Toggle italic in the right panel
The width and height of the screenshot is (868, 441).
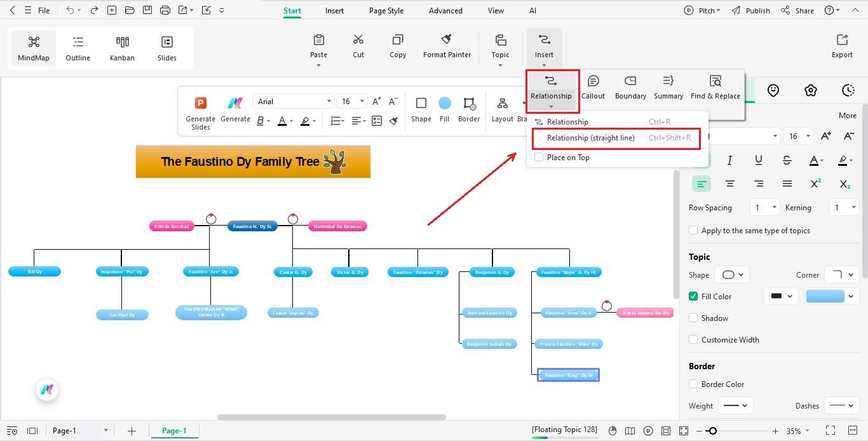pos(730,160)
